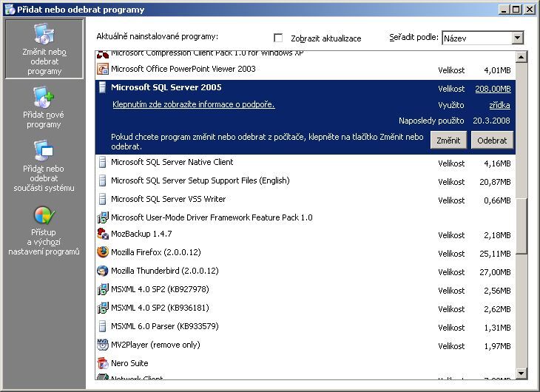Click the MV2Player list icon

(103, 345)
